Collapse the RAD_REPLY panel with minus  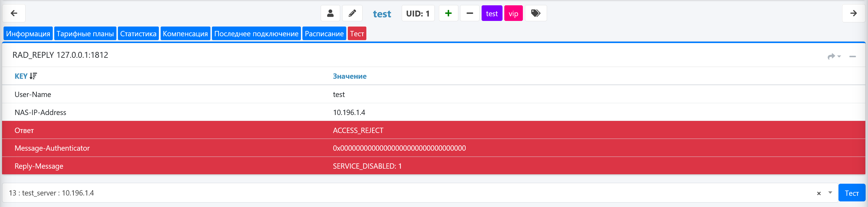tap(852, 56)
